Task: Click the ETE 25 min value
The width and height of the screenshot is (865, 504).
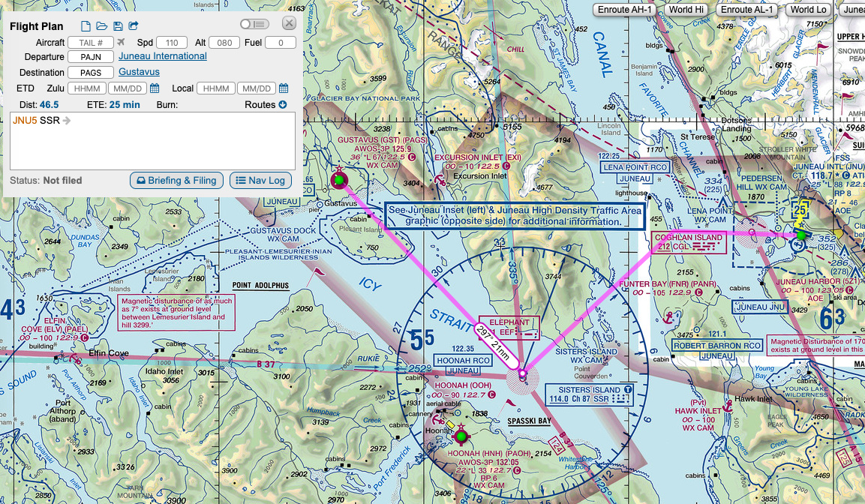Action: [x=125, y=105]
